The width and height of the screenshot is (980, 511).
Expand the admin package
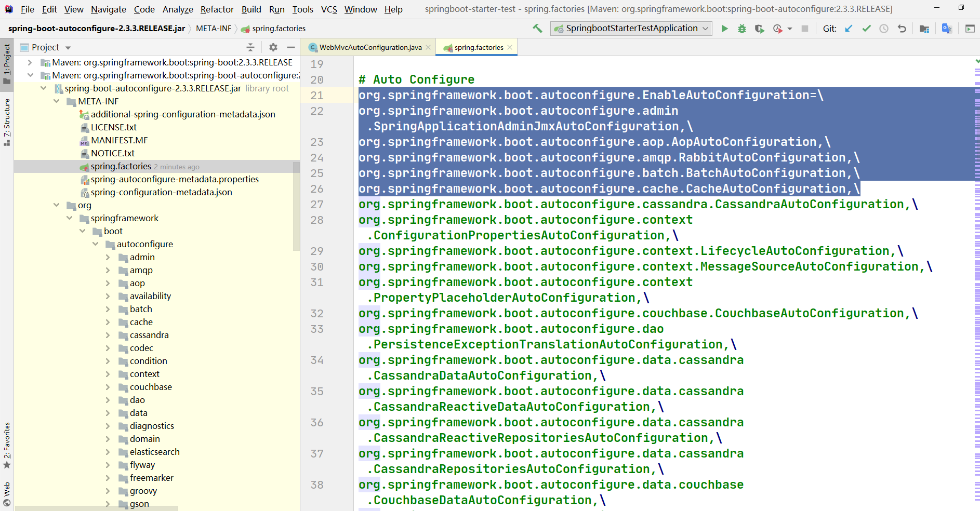click(x=108, y=257)
